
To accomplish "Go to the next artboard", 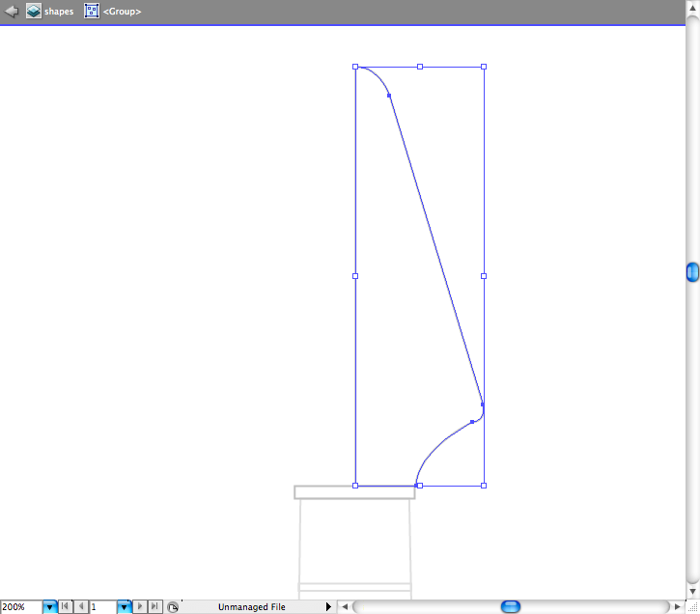I will pos(141,607).
